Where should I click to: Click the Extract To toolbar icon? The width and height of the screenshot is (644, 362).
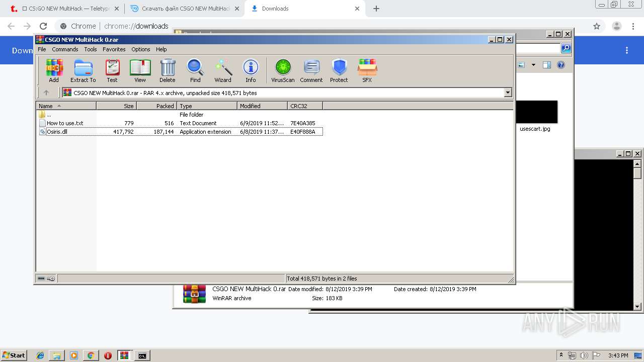83,70
